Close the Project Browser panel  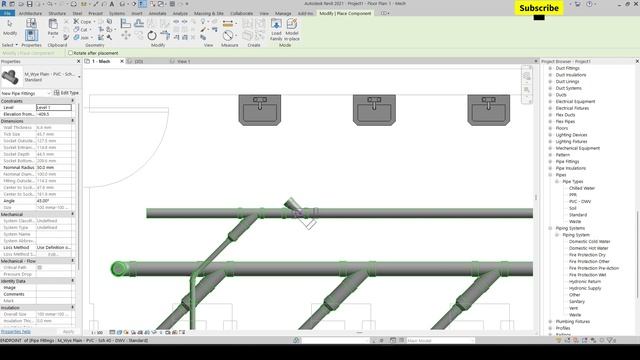click(637, 61)
